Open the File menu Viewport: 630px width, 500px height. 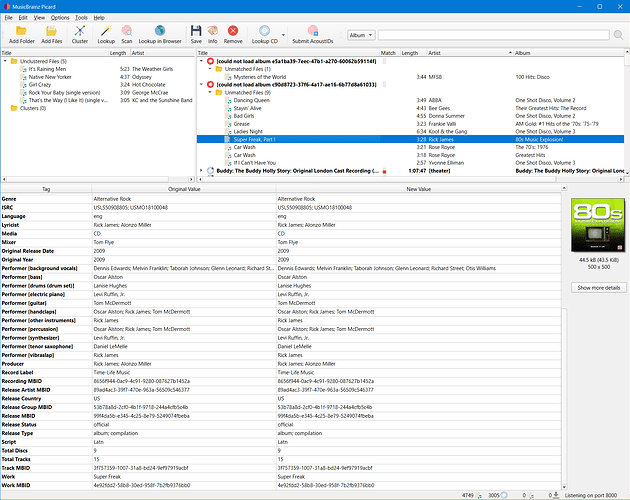(8, 18)
